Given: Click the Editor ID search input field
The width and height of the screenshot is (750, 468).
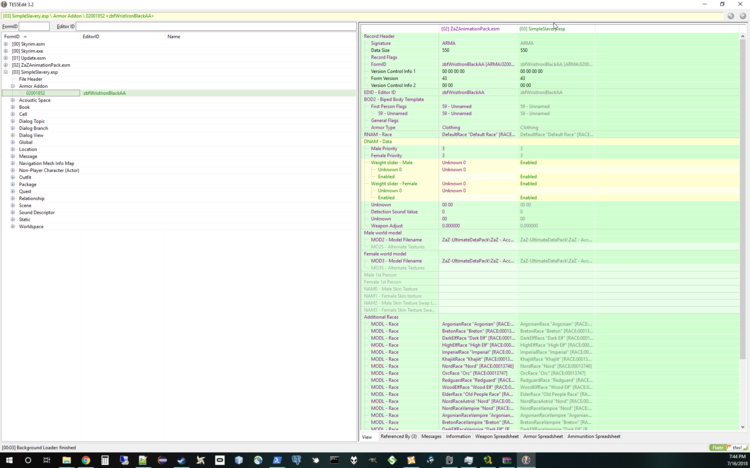Looking at the screenshot, I should click(x=216, y=26).
